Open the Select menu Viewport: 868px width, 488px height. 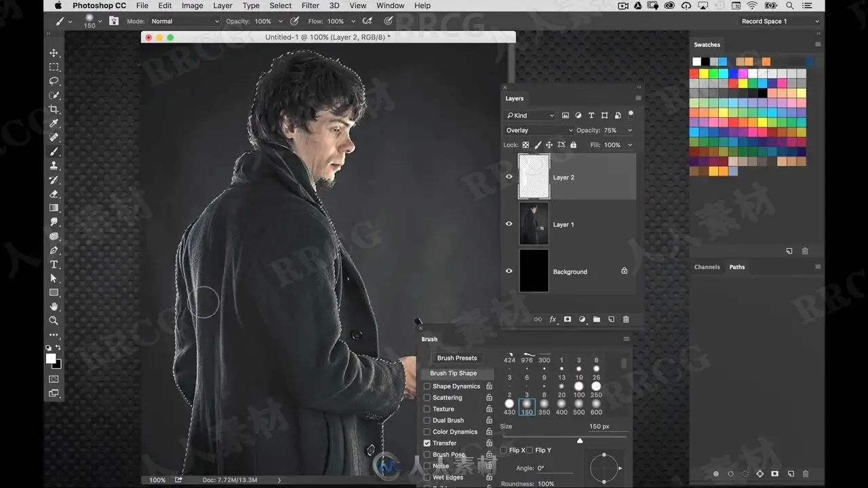(280, 5)
